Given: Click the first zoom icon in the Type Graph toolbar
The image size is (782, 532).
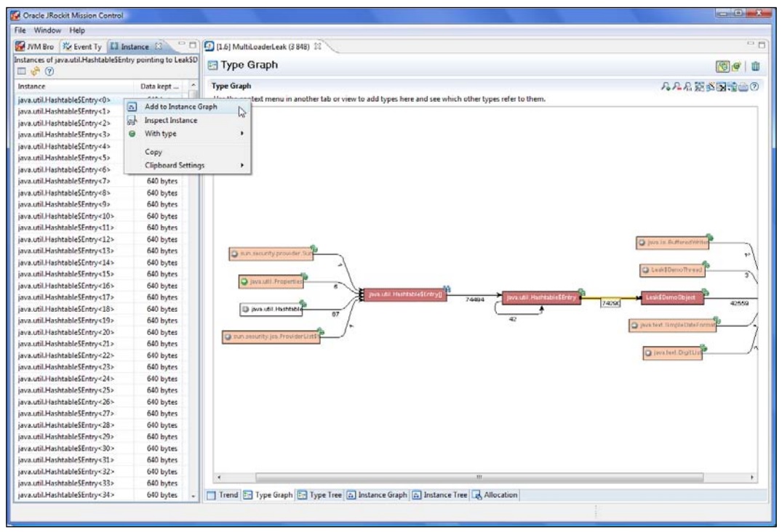Looking at the screenshot, I should pyautogui.click(x=666, y=86).
